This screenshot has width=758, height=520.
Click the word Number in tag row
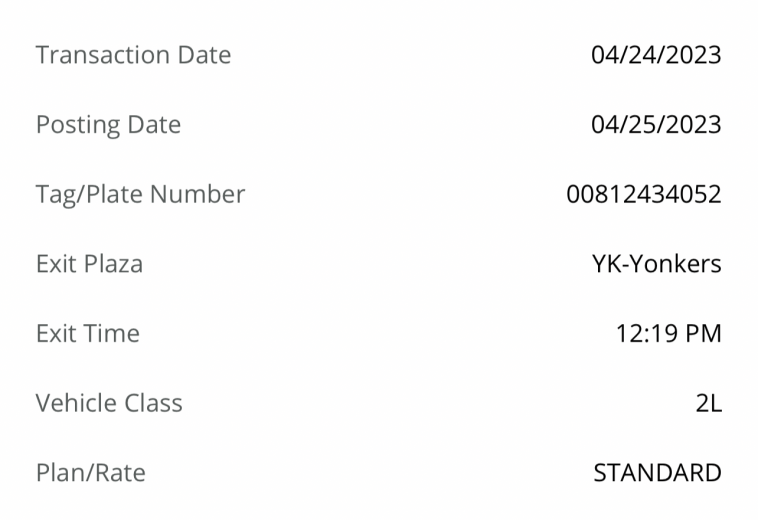198,194
